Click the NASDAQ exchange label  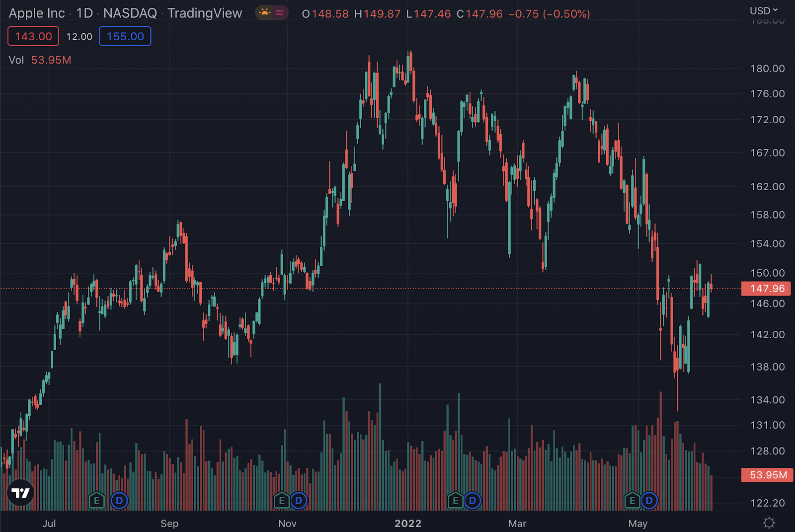click(130, 13)
